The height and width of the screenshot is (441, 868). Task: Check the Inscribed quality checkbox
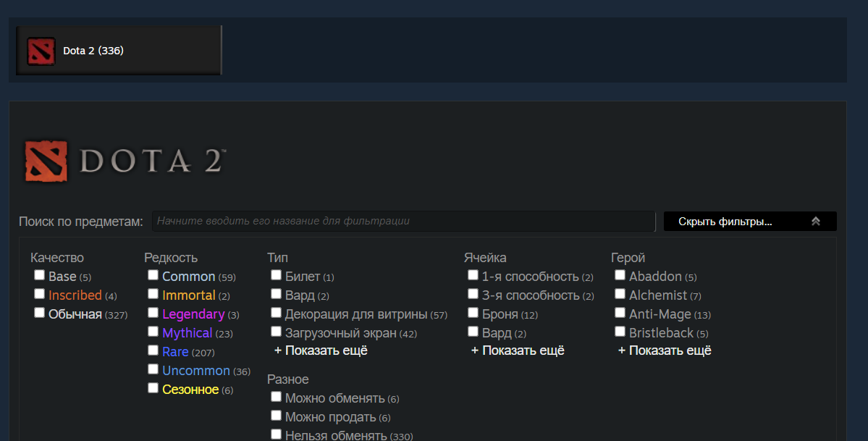point(39,294)
